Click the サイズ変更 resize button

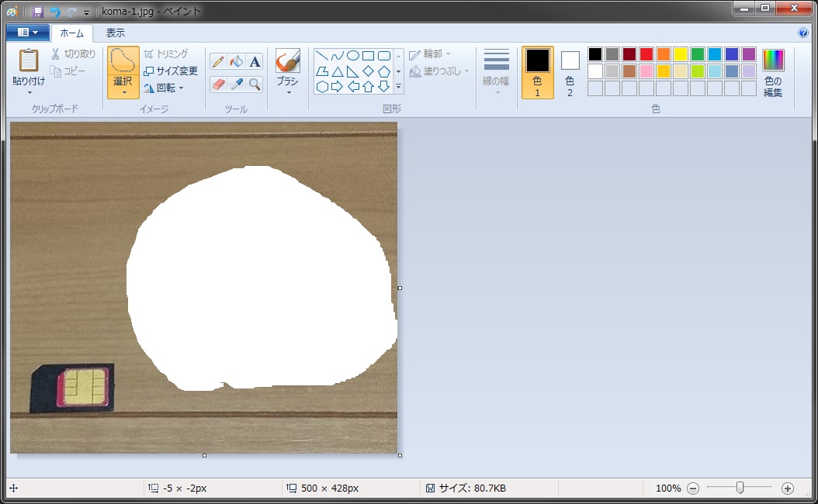click(x=171, y=71)
